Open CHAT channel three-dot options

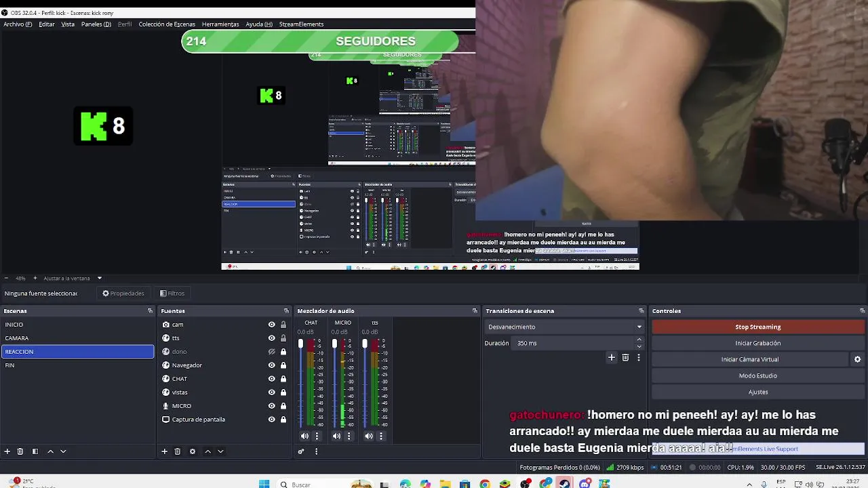317,436
